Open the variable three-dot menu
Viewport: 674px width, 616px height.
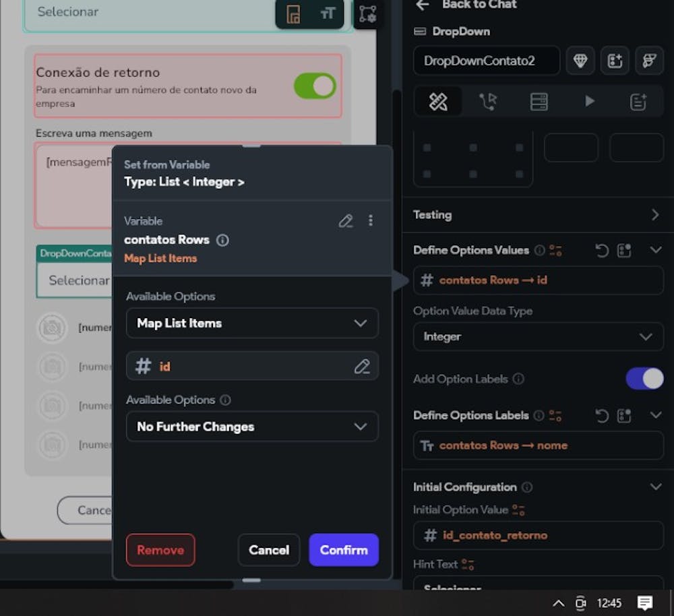coord(371,220)
